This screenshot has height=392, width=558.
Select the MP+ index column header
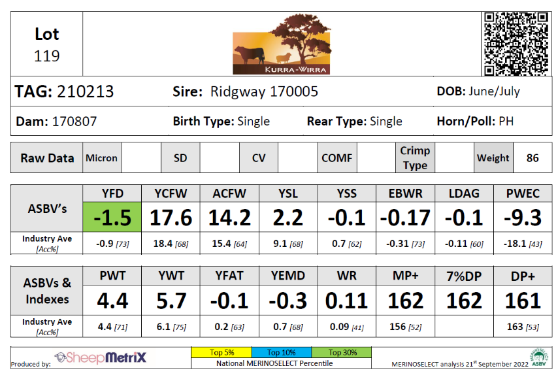406,277
